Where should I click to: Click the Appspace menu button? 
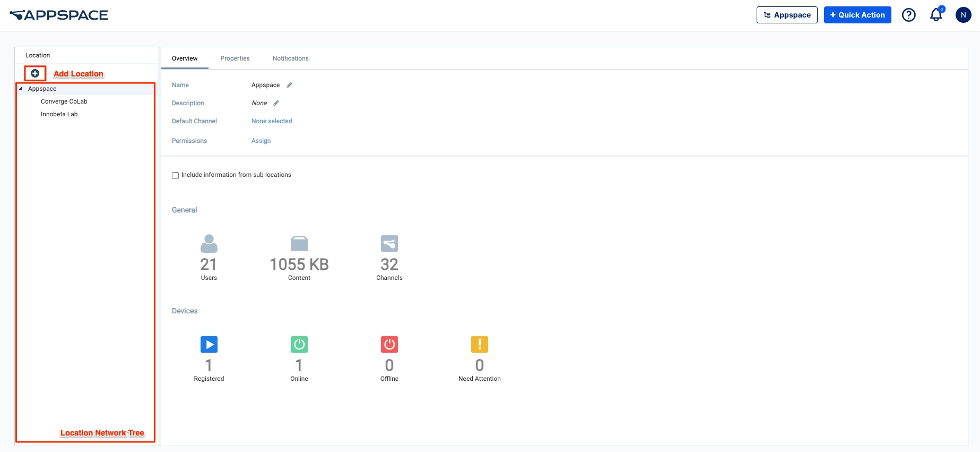point(787,15)
